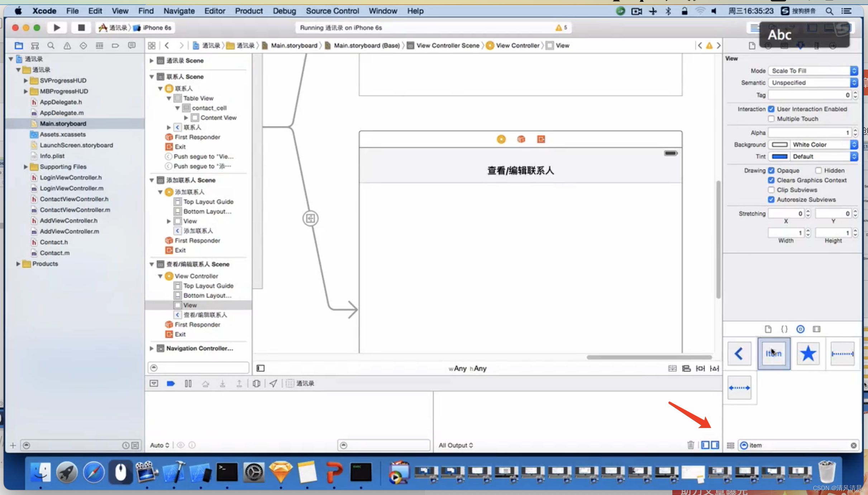The image size is (868, 495).
Task: Select the Media library tab
Action: 816,329
